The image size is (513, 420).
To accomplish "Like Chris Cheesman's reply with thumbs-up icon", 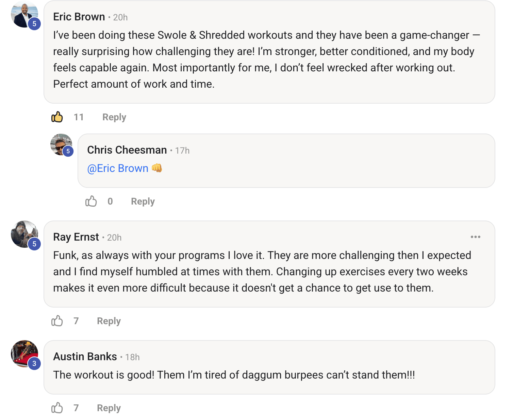I will pos(91,201).
